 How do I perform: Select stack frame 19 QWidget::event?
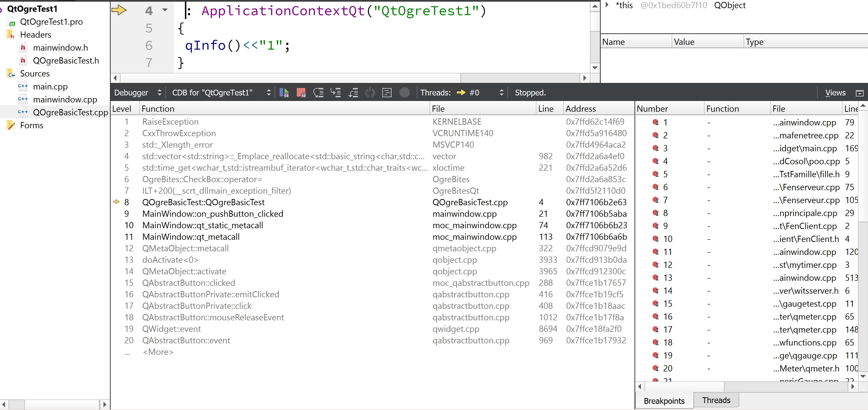point(372,329)
